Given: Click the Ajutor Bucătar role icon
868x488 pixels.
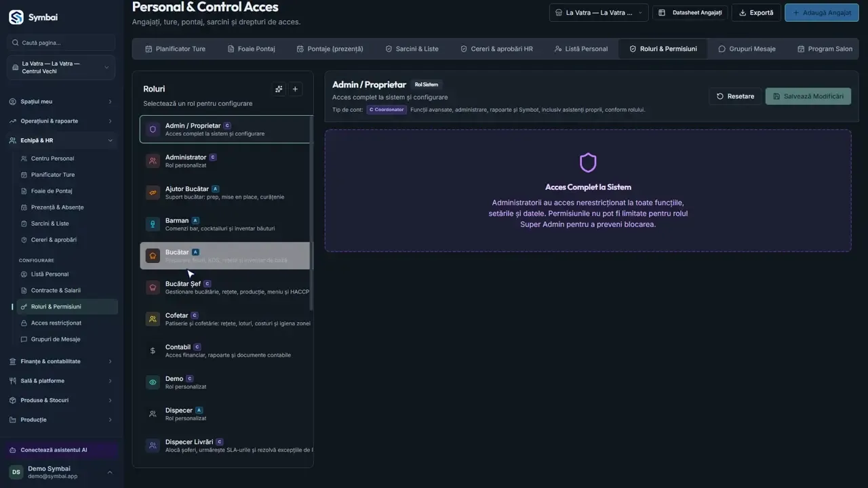Looking at the screenshot, I should 153,192.
